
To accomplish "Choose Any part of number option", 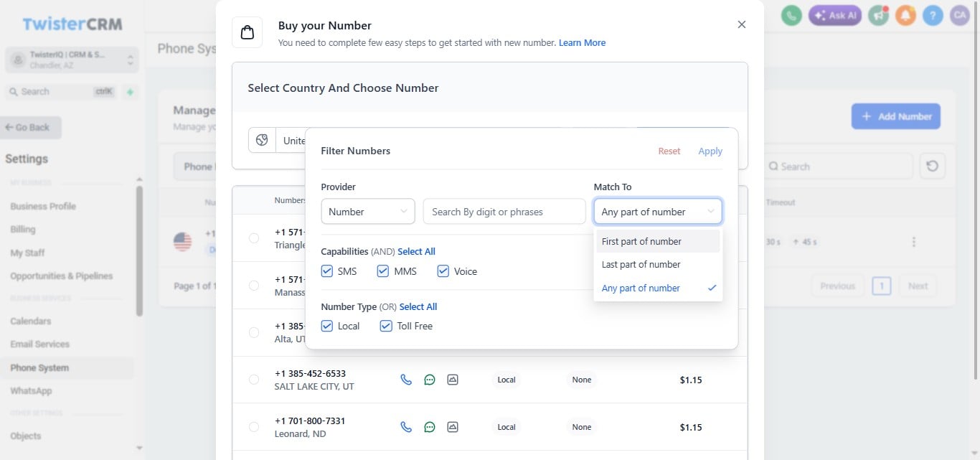I will 658,288.
